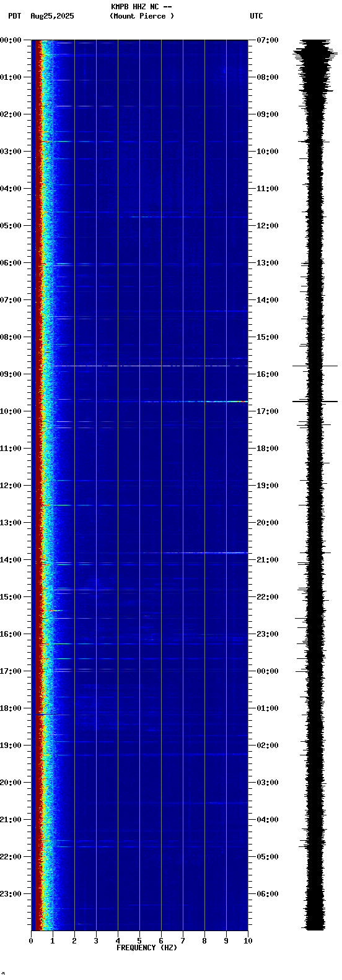342x980 pixels.
Task: Click the 19:00 UTC time tick label
Action: tap(268, 486)
